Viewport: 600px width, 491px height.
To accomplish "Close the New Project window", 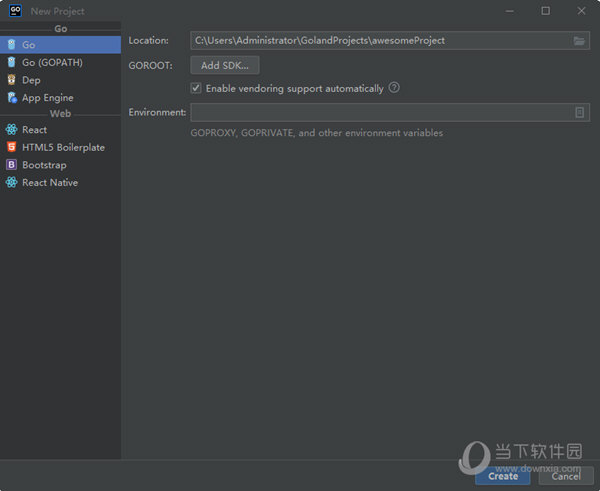I will tap(581, 11).
